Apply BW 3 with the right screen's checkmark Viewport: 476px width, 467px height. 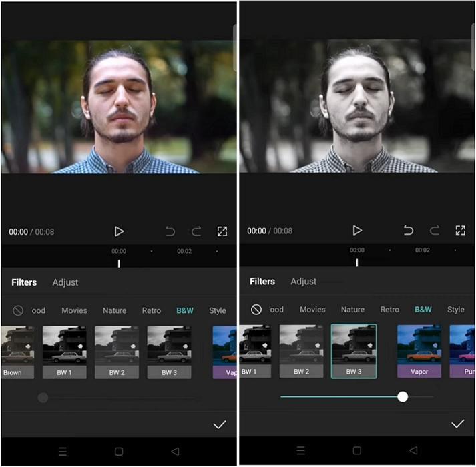pos(457,424)
